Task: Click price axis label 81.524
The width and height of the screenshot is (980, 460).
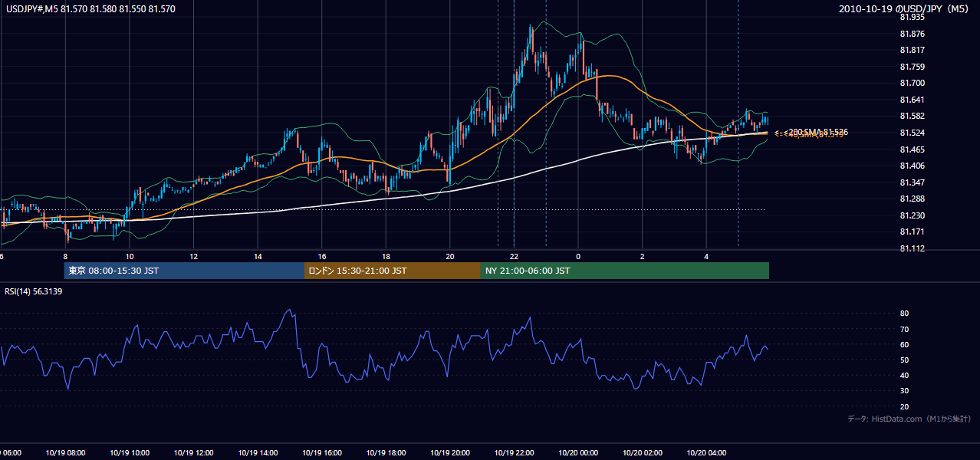Action: click(x=912, y=133)
